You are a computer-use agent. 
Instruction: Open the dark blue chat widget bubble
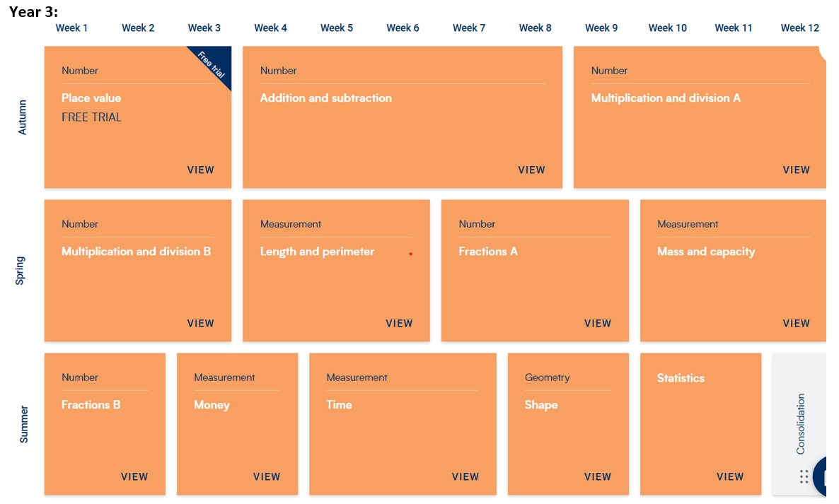point(829,477)
